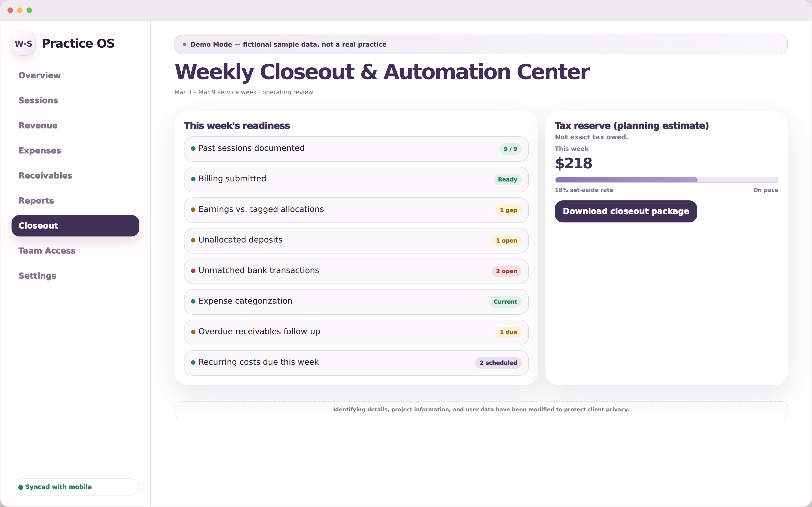Click the Synced with mobile status pill

pyautogui.click(x=75, y=487)
